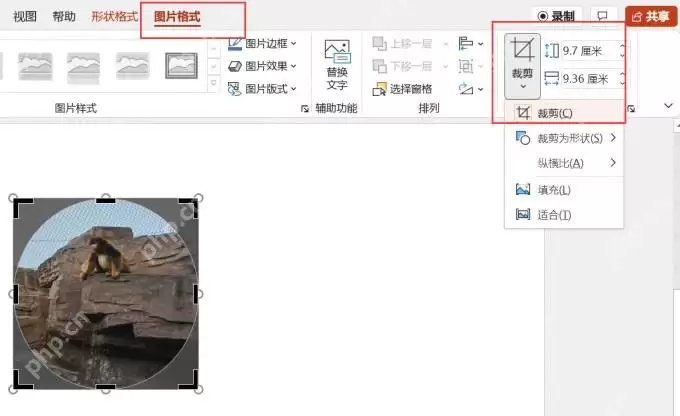This screenshot has width=680, height=416.
Task: Open the 图片样式 dialog launcher
Action: pyautogui.click(x=304, y=108)
